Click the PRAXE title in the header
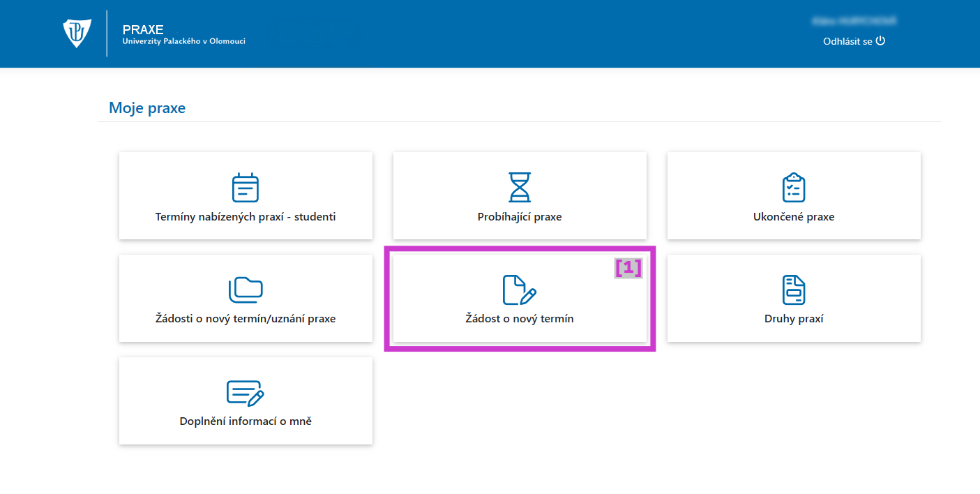Viewport: 980px width, 494px height. tap(143, 29)
